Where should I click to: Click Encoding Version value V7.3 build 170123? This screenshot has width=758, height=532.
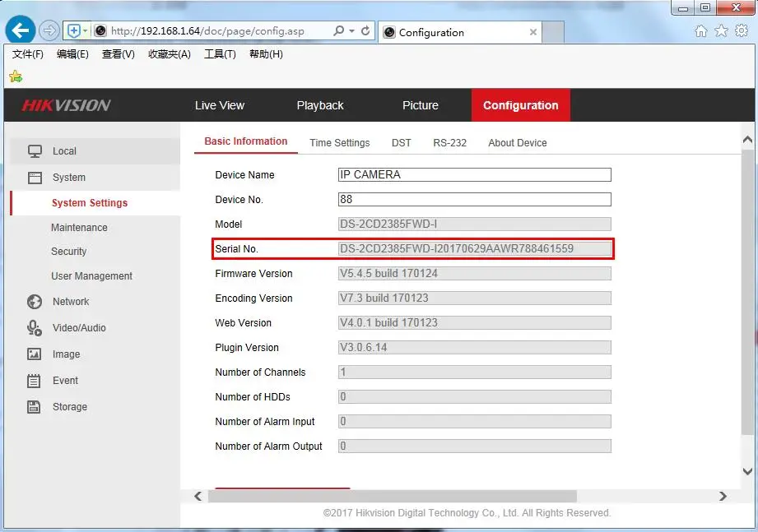pyautogui.click(x=475, y=298)
